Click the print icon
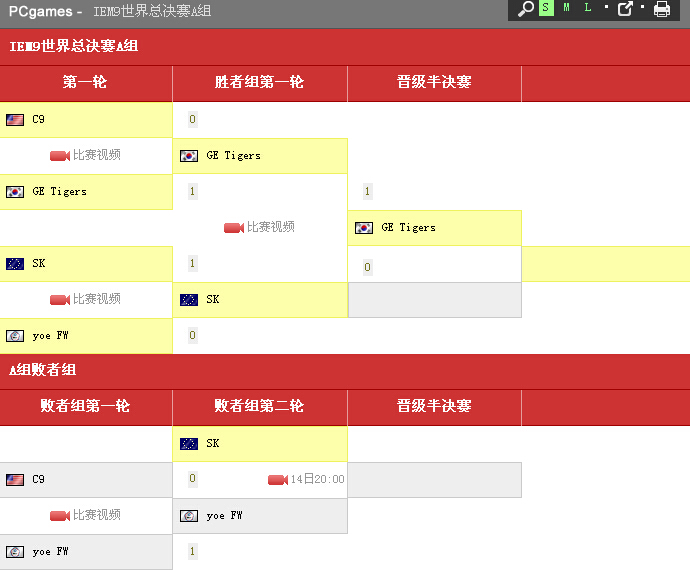 point(662,9)
